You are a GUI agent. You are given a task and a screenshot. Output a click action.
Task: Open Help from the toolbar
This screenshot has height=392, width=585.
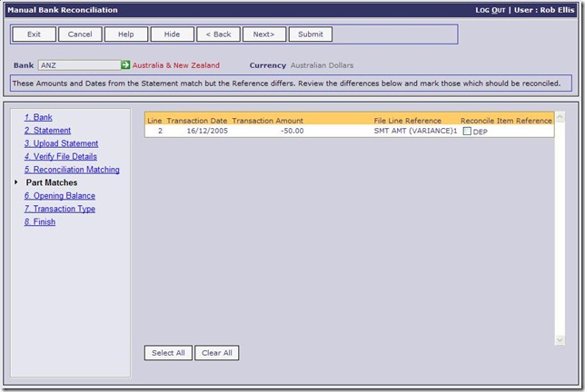126,34
